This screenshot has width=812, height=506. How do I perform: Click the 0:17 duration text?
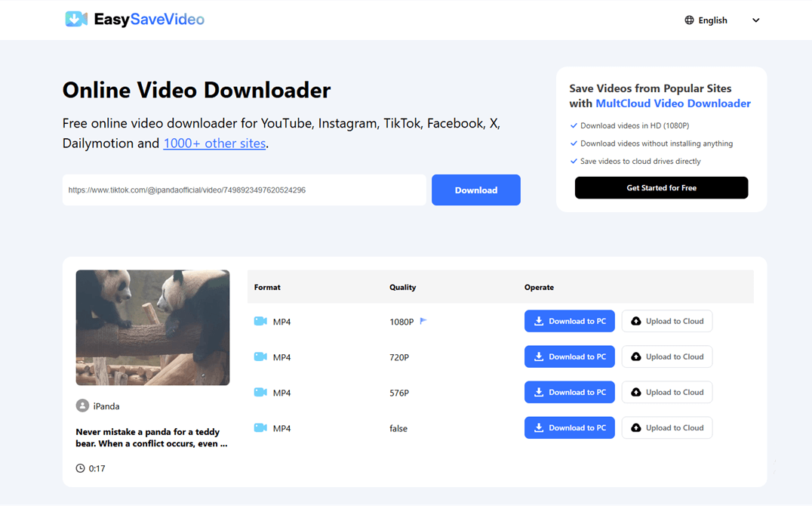(97, 469)
